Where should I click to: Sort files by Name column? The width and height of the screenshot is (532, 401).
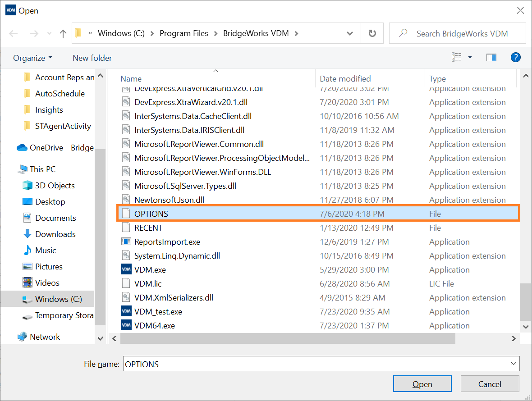click(x=131, y=79)
